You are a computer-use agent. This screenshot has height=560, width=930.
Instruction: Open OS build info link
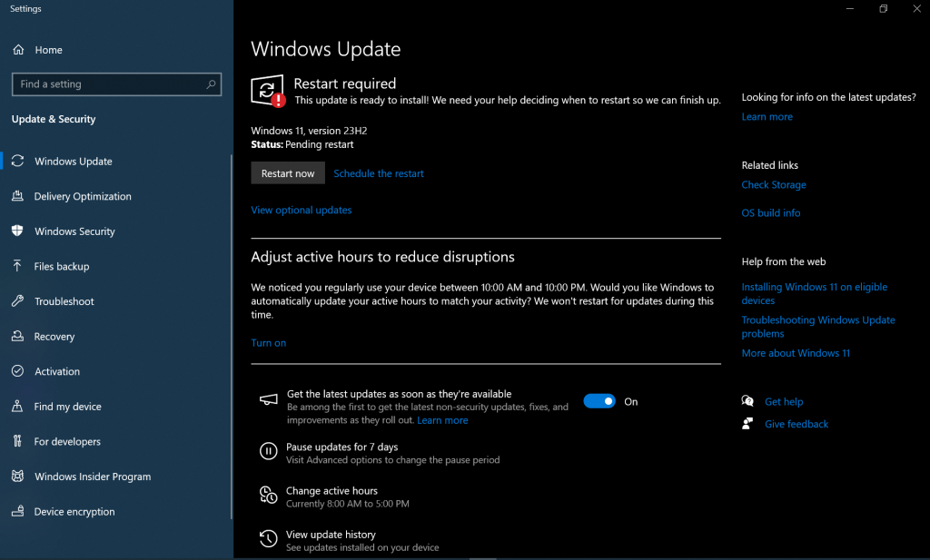tap(770, 212)
